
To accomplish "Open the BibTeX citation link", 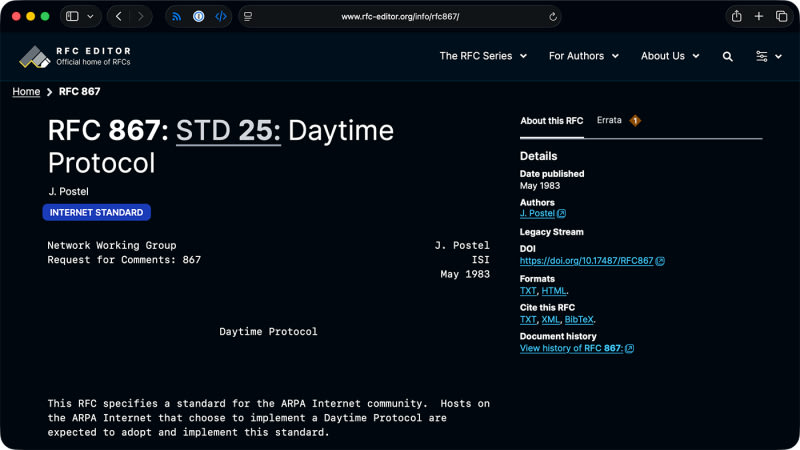I will tap(579, 319).
